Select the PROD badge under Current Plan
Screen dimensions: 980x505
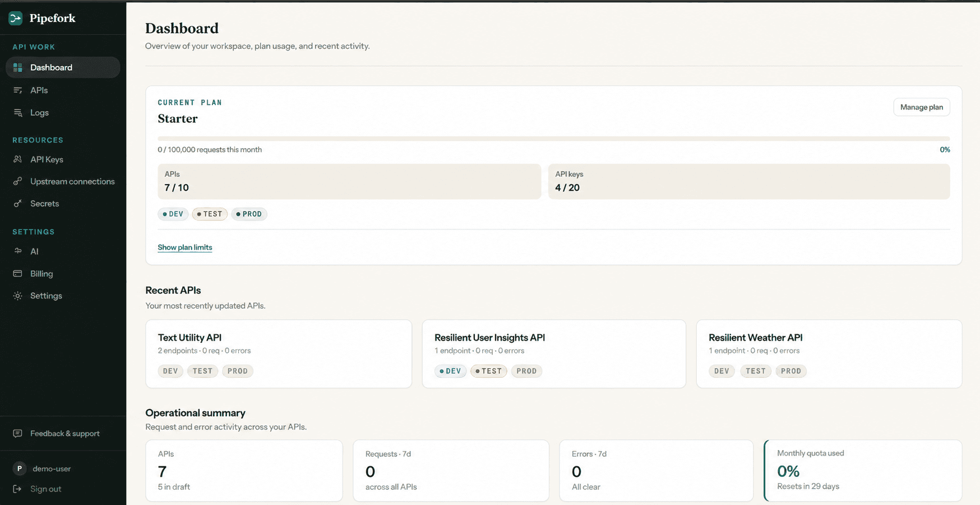pyautogui.click(x=249, y=214)
